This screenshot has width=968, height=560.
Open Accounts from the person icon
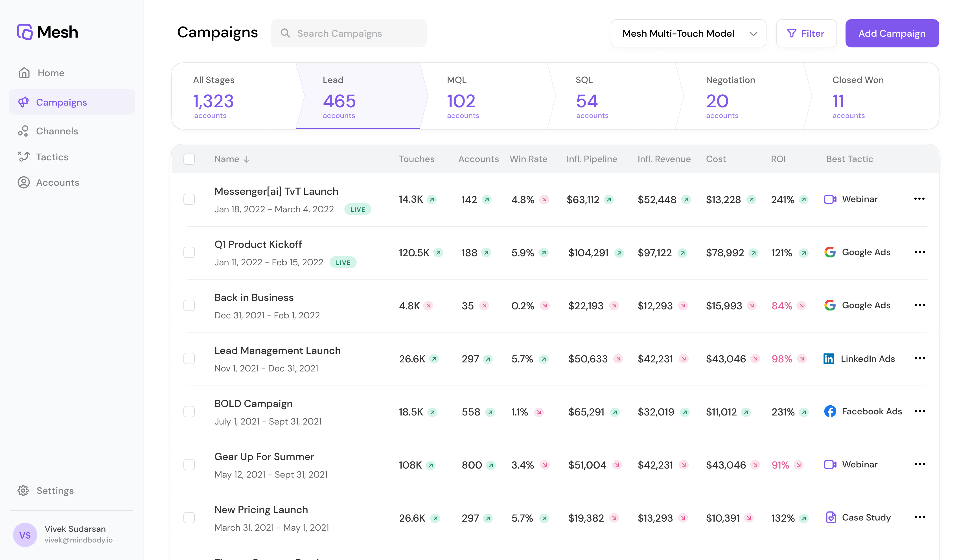(23, 182)
